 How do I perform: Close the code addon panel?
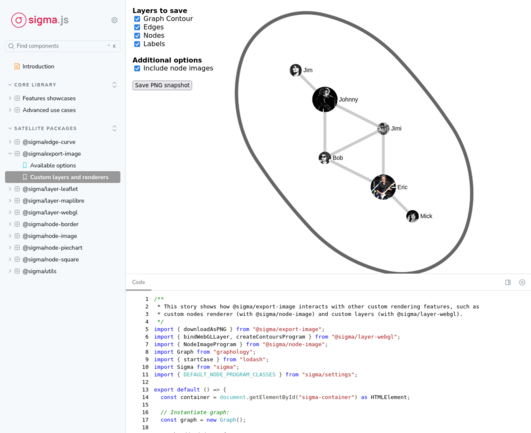pos(522,282)
